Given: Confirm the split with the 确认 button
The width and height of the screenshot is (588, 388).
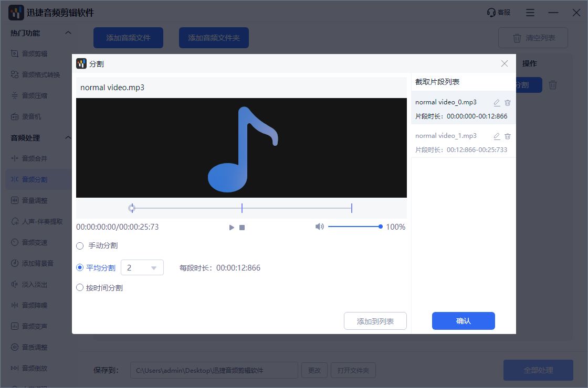Looking at the screenshot, I should (464, 321).
